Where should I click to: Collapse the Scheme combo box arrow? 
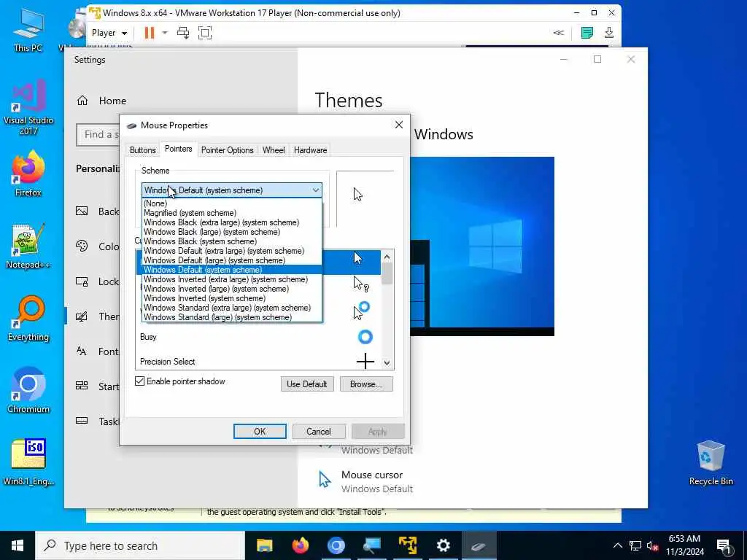(315, 190)
